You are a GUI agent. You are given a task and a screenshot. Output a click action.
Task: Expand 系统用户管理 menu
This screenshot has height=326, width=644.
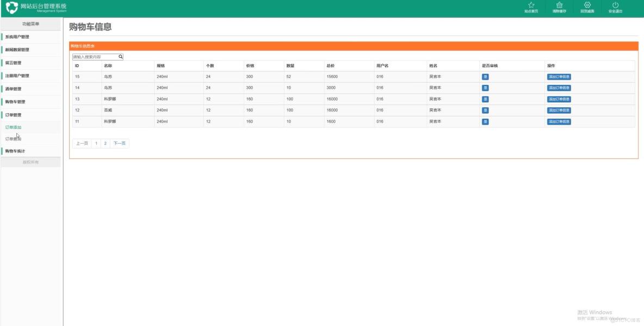pos(31,36)
